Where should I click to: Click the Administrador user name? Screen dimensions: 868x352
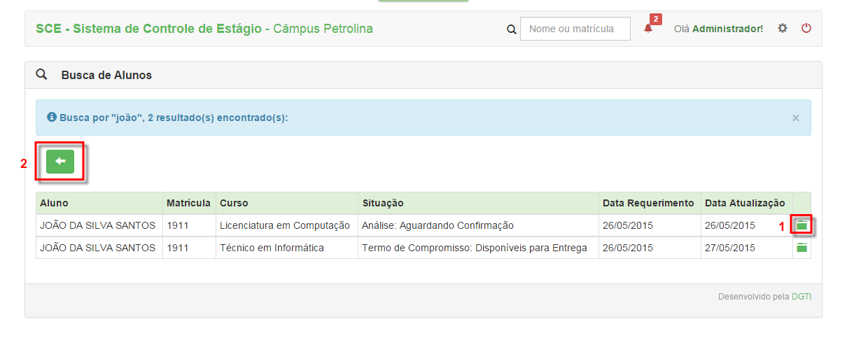point(727,29)
